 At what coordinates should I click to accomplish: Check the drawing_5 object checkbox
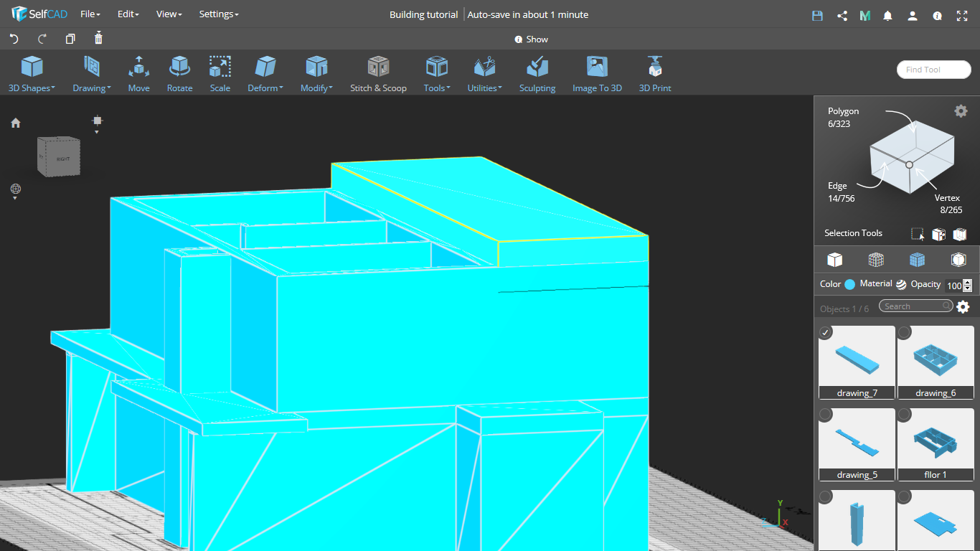tap(826, 414)
